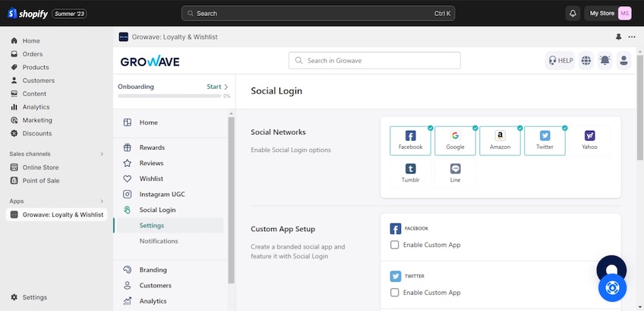Click the dark round chat bubble
The image size is (644, 311).
coord(611,268)
